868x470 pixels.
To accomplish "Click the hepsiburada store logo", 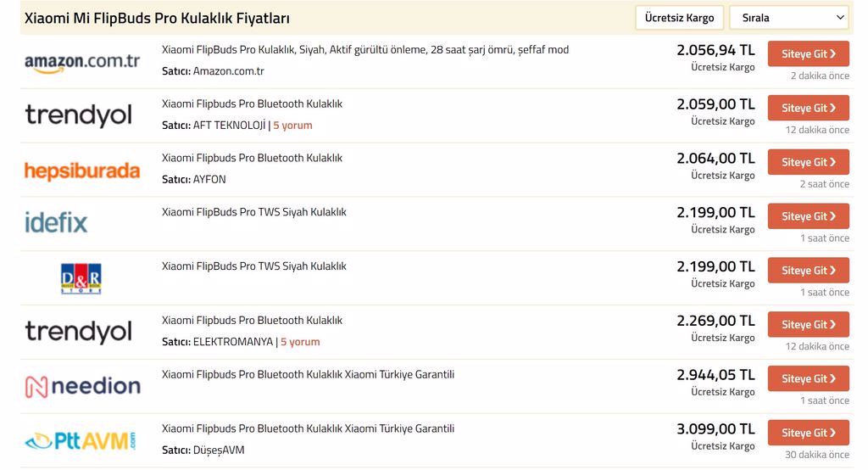I will pos(82,171).
